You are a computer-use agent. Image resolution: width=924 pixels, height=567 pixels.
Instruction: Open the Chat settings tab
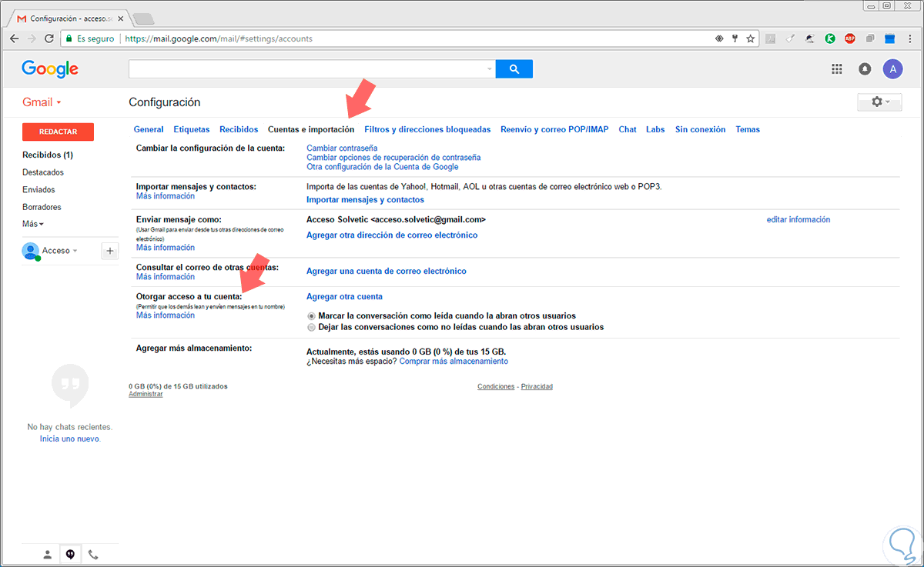pos(628,129)
